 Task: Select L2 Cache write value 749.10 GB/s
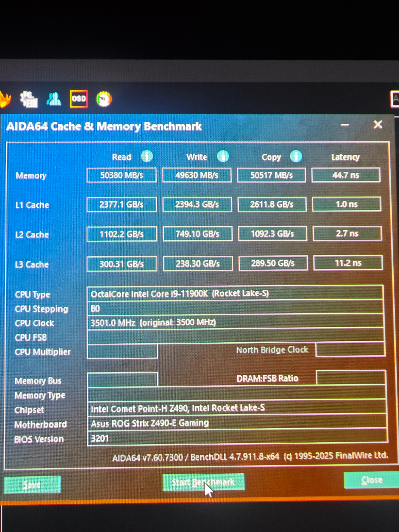(x=198, y=234)
